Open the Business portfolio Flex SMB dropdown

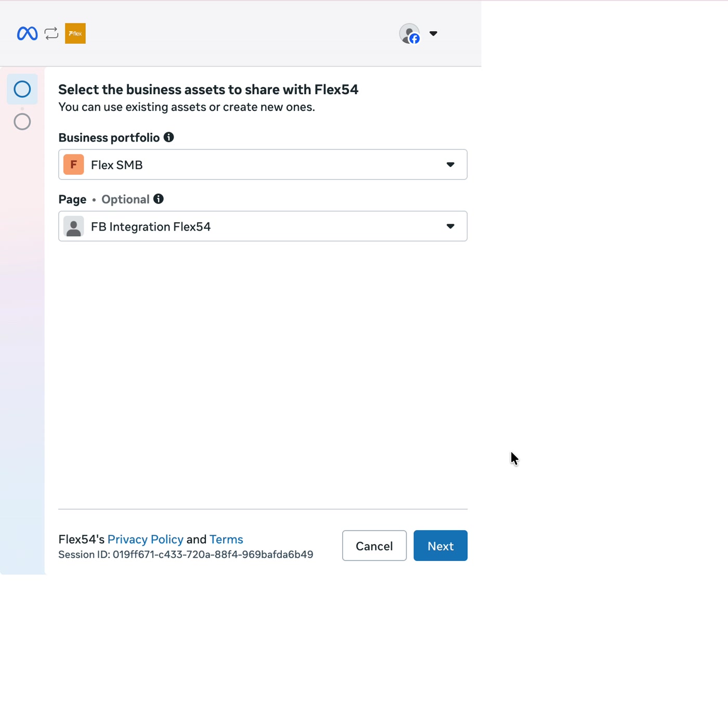(263, 164)
